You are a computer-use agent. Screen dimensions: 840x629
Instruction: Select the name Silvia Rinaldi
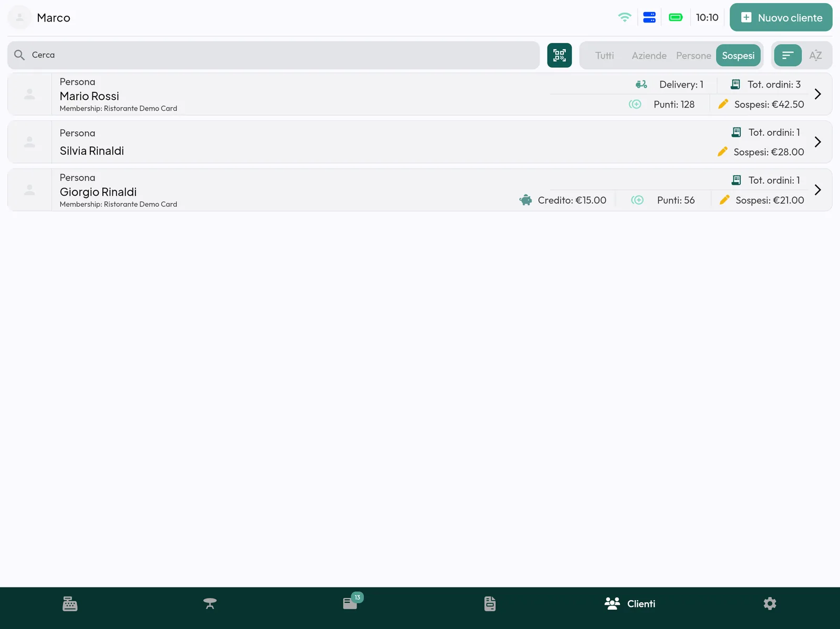tap(92, 151)
